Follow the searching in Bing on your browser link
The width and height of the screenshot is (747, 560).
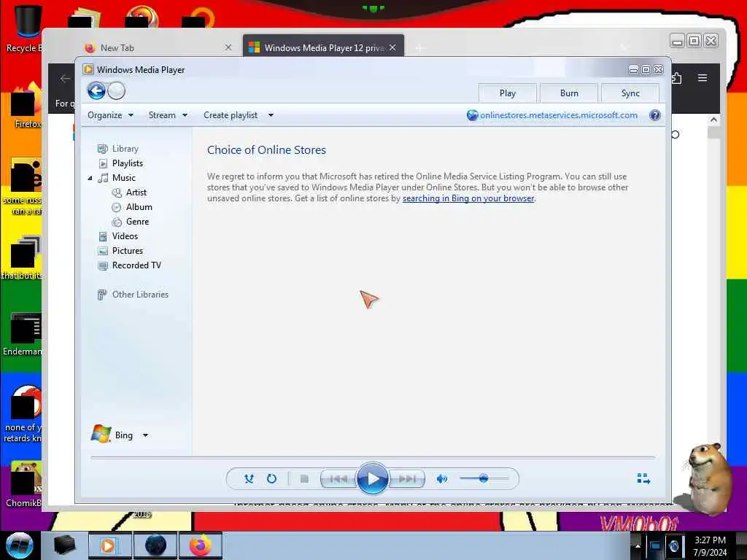click(468, 198)
